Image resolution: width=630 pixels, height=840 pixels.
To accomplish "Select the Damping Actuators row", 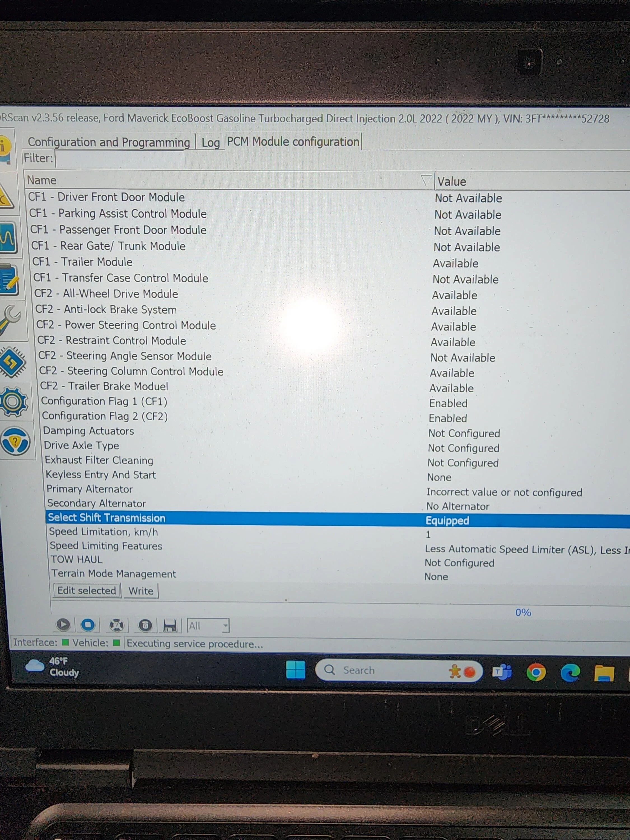I will point(336,431).
